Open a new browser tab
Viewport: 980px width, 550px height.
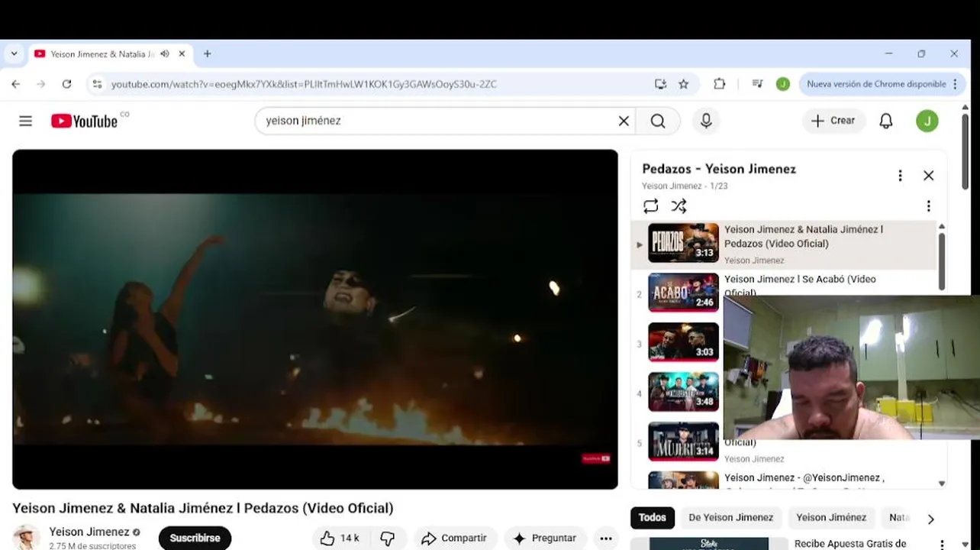pos(207,54)
